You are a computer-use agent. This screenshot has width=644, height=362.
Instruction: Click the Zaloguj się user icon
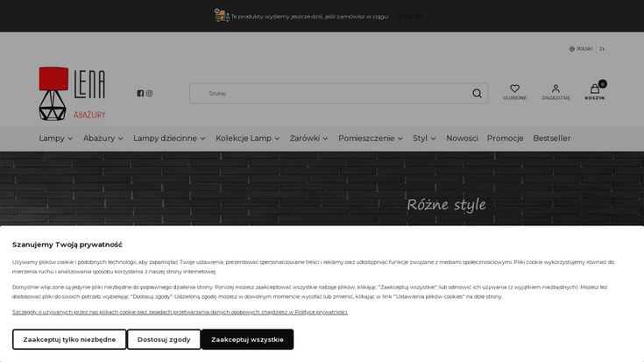click(x=556, y=89)
